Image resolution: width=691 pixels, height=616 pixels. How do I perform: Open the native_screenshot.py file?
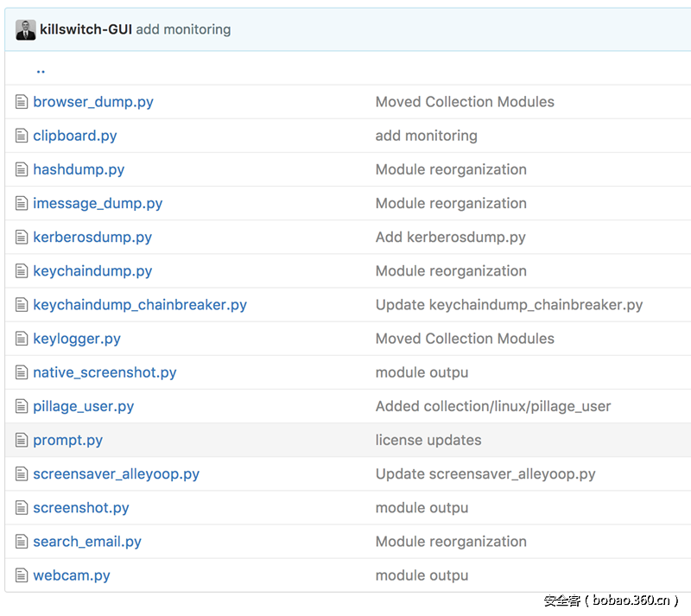[x=105, y=372]
